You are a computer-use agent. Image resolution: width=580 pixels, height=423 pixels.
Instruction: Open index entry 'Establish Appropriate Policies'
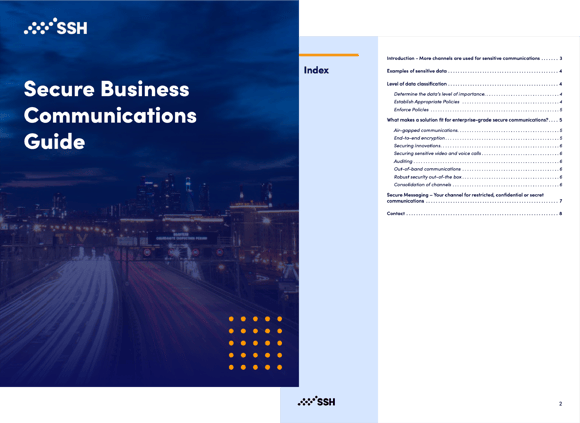click(x=478, y=102)
